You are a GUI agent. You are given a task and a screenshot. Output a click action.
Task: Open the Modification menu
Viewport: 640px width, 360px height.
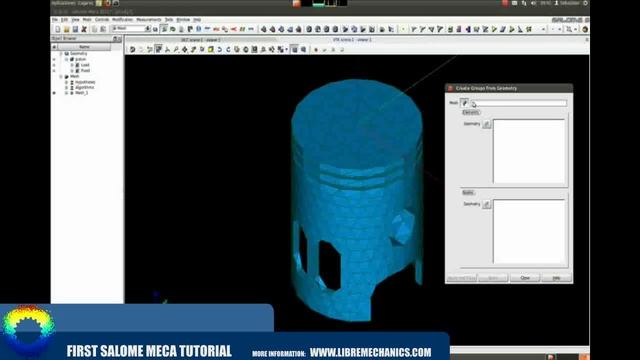pyautogui.click(x=122, y=20)
